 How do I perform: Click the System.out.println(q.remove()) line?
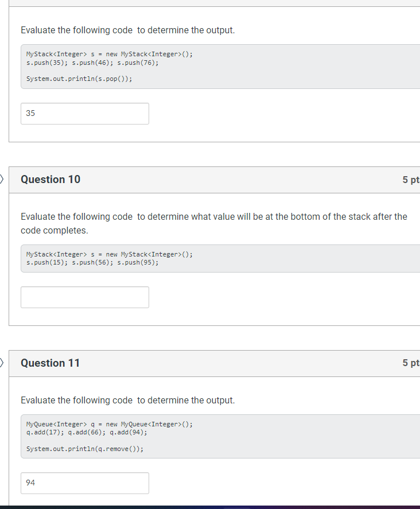pos(85,449)
